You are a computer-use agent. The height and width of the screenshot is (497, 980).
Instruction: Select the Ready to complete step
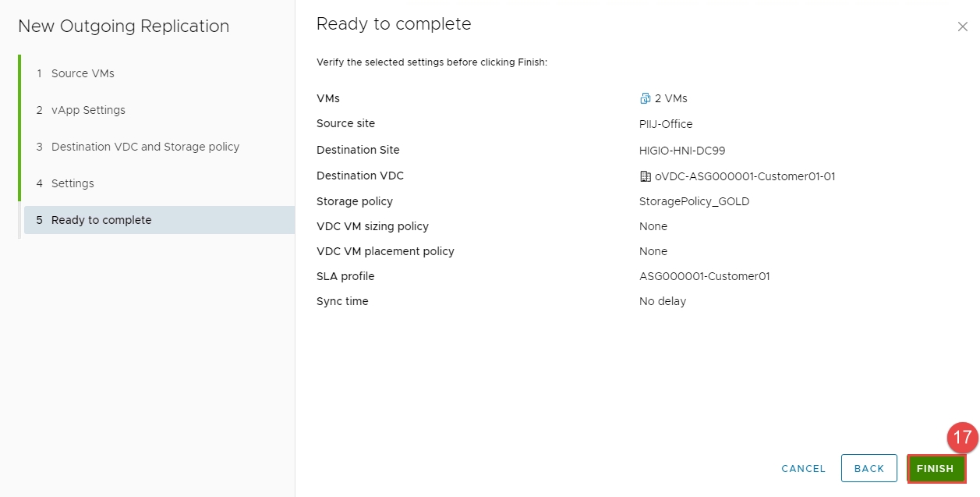click(x=101, y=220)
